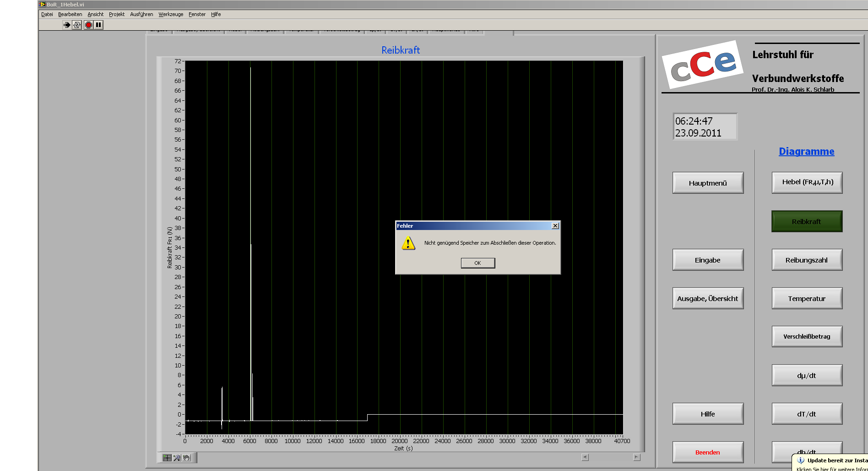Viewport: 868px width, 471px height.
Task: Click the blue Reibkraft graph title
Action: click(x=401, y=50)
